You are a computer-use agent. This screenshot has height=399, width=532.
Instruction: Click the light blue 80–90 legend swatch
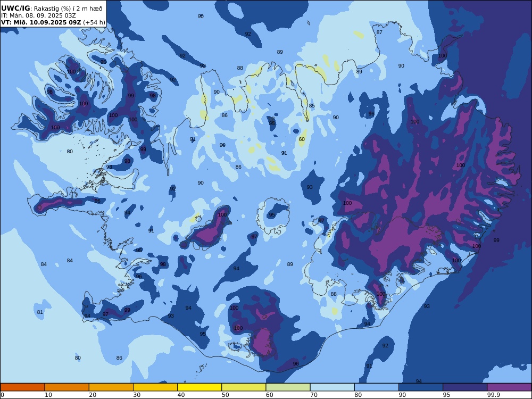coord(377,387)
